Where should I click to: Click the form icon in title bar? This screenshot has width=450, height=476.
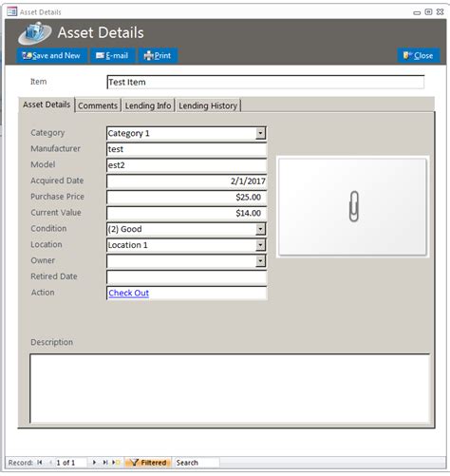coord(11,12)
